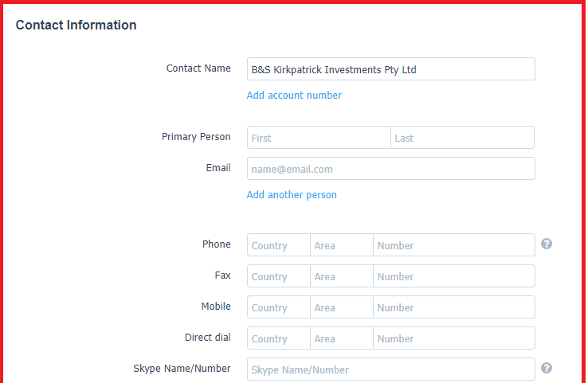
Task: Click the Fax Area code field
Action: 342,276
